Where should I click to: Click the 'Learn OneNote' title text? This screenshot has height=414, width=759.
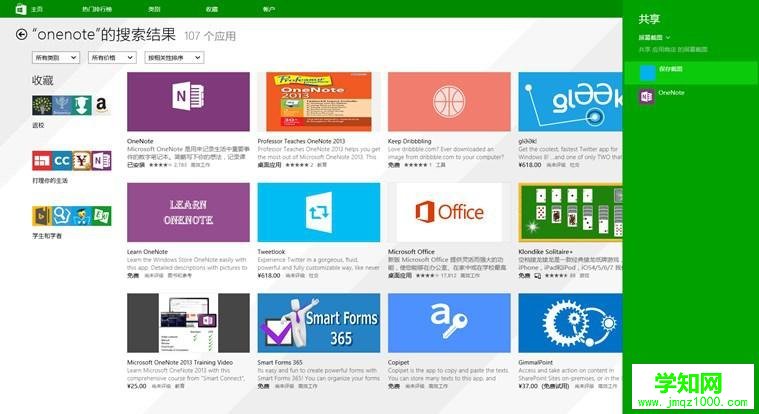(147, 252)
